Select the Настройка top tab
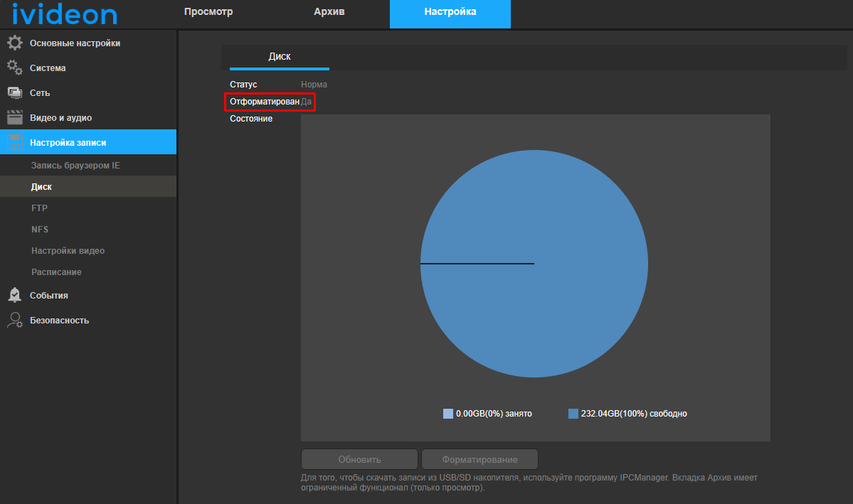The height and width of the screenshot is (504, 853). (x=450, y=14)
